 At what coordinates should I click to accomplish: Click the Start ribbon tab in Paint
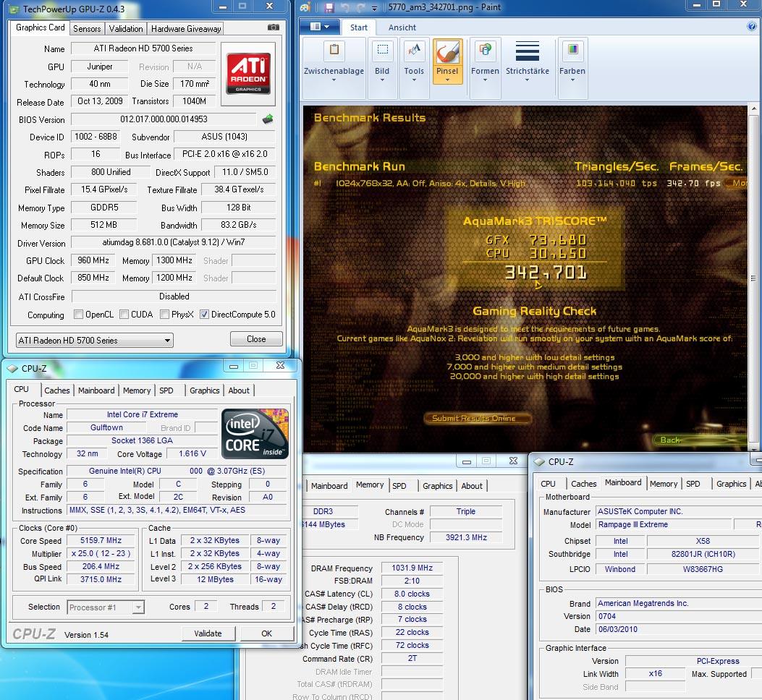tap(359, 27)
